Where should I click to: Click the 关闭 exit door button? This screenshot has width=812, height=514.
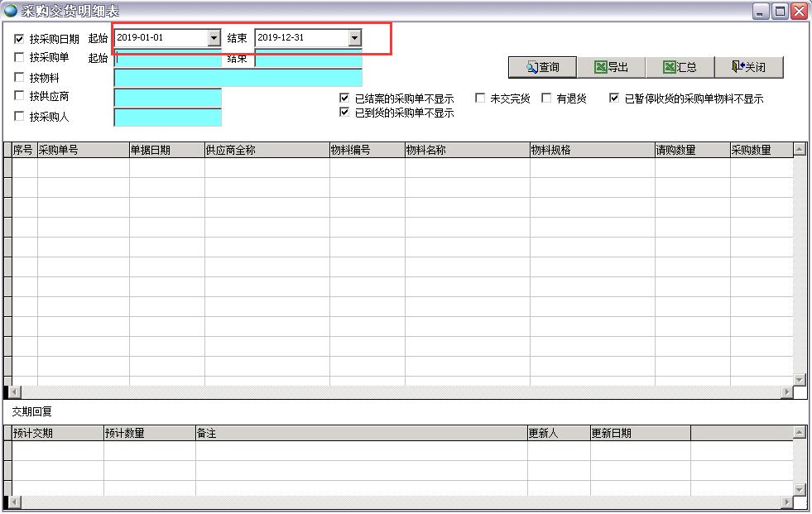tap(748, 67)
